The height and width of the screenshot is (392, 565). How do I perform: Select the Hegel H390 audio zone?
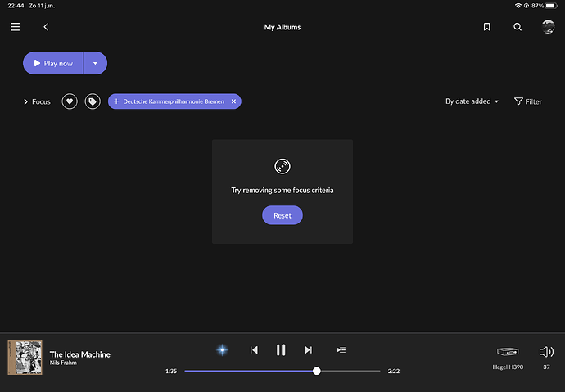[508, 355]
